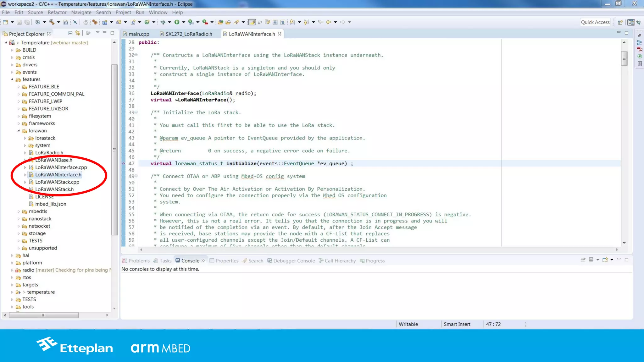This screenshot has width=644, height=362.
Task: Toggle Show Whitespace Characters button
Action: (x=283, y=22)
